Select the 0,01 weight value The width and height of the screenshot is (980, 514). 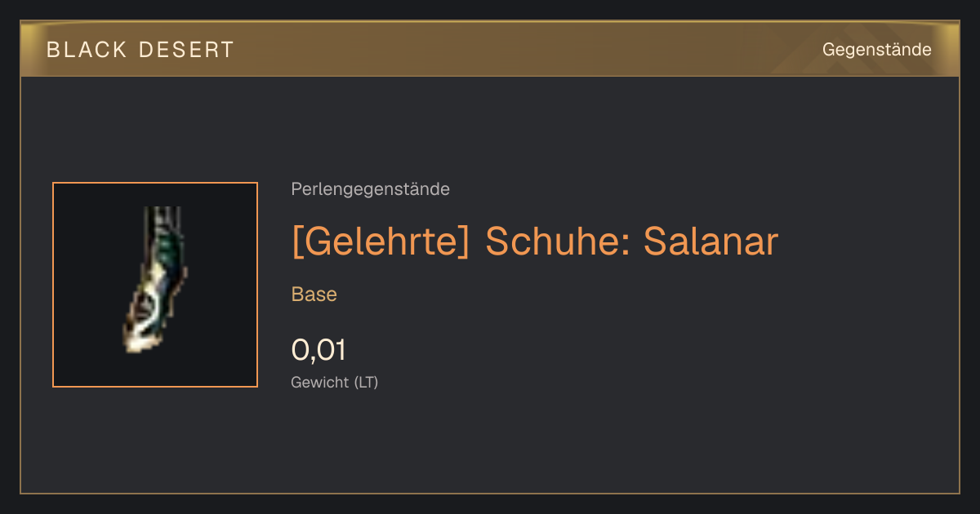coord(318,350)
